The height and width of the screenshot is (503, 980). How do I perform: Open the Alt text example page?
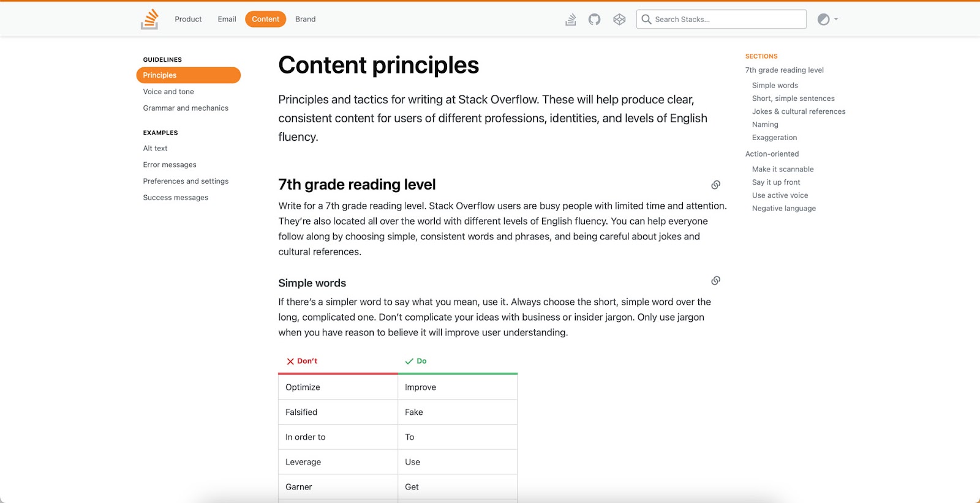pos(155,149)
